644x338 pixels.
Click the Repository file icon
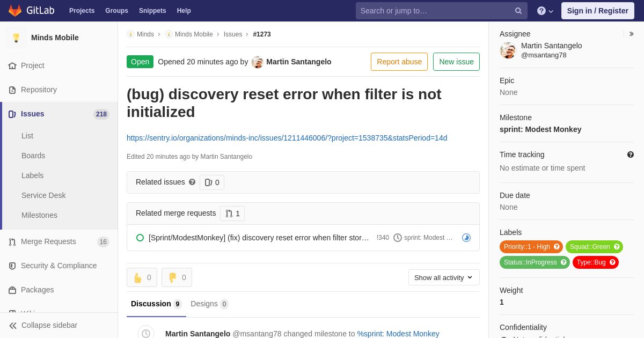(12, 90)
